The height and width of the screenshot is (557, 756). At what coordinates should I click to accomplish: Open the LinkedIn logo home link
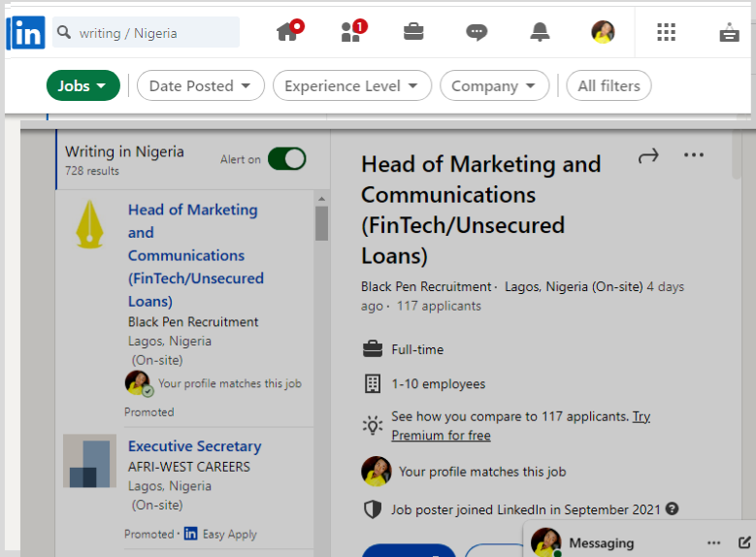(x=28, y=33)
